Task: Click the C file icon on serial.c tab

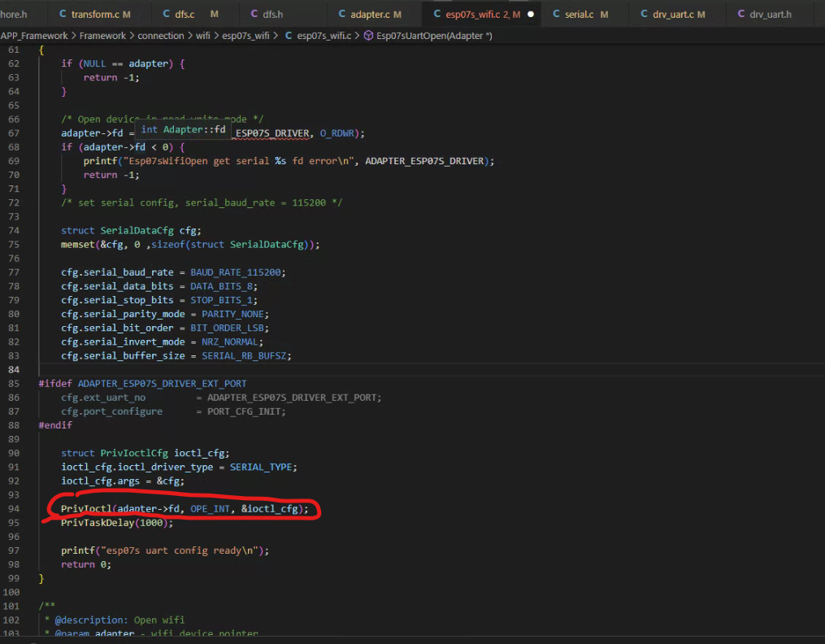Action: coord(556,14)
